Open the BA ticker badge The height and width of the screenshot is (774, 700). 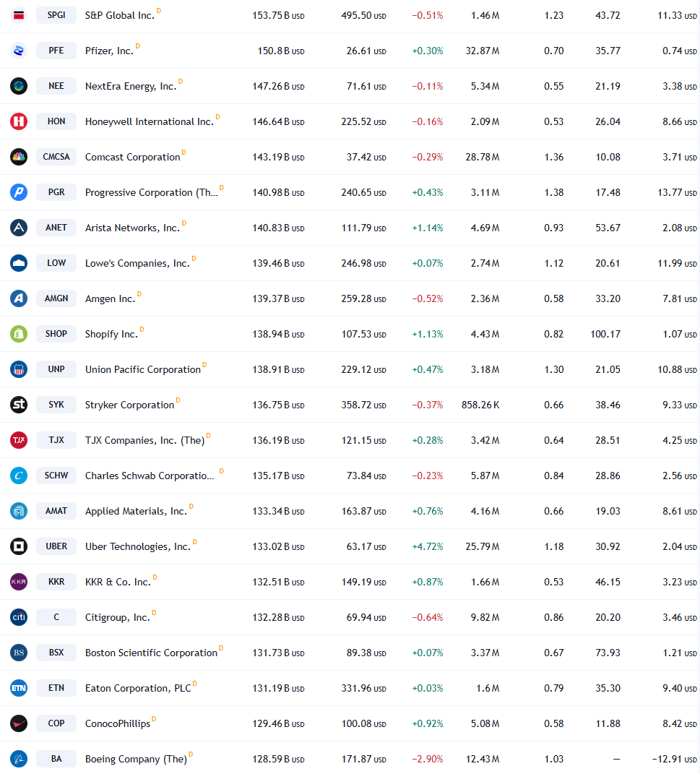(x=56, y=759)
